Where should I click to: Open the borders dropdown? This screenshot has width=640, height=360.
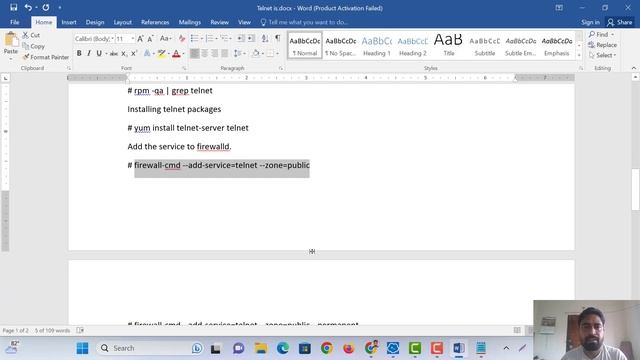pos(278,53)
